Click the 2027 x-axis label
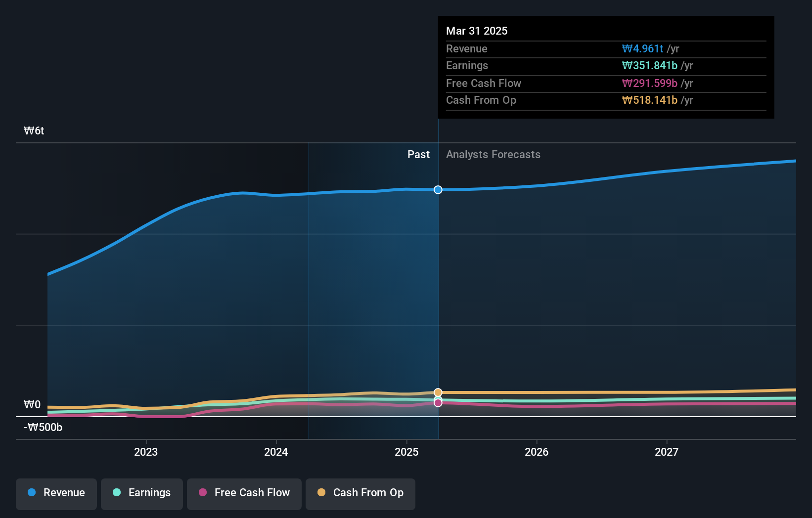This screenshot has width=812, height=518. 667,452
